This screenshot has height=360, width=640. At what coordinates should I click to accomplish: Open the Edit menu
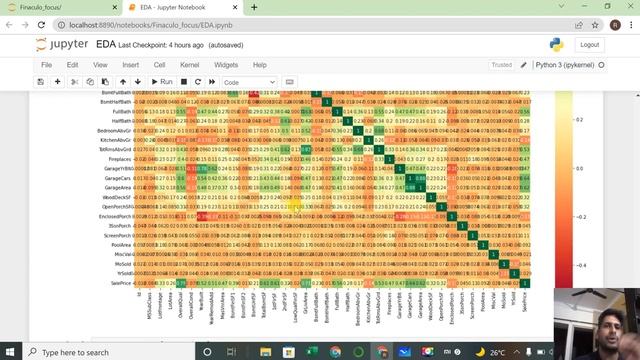(72, 65)
